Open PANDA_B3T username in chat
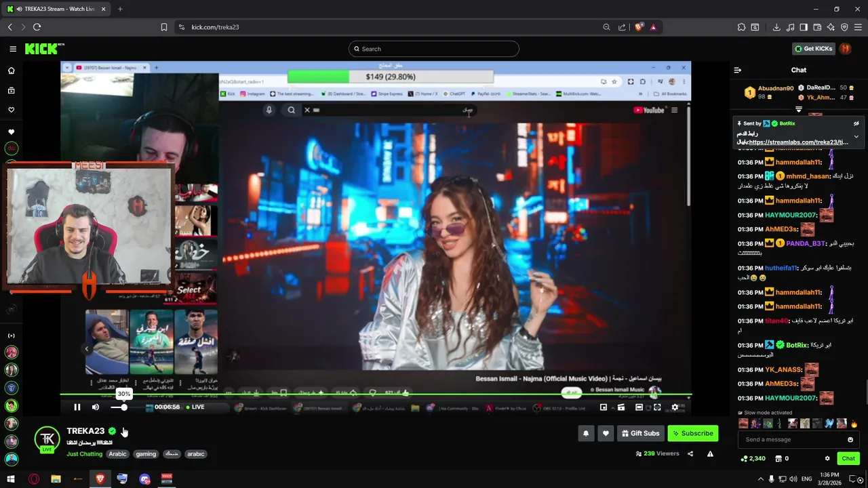 [x=806, y=243]
